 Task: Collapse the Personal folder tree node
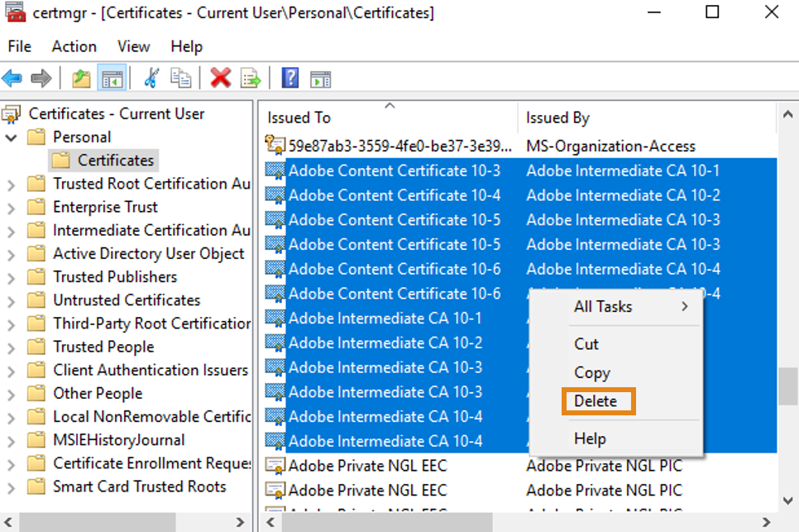[x=11, y=137]
